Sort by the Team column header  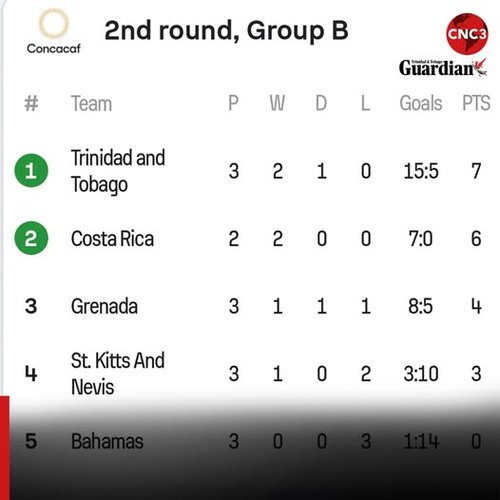pos(91,103)
